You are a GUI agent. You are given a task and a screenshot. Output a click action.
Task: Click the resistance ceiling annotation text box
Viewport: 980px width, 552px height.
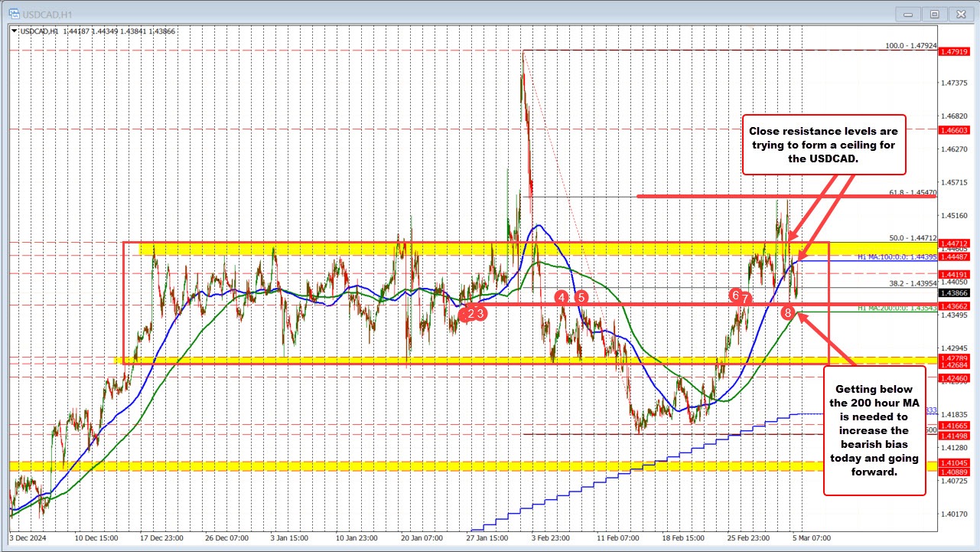pyautogui.click(x=825, y=145)
